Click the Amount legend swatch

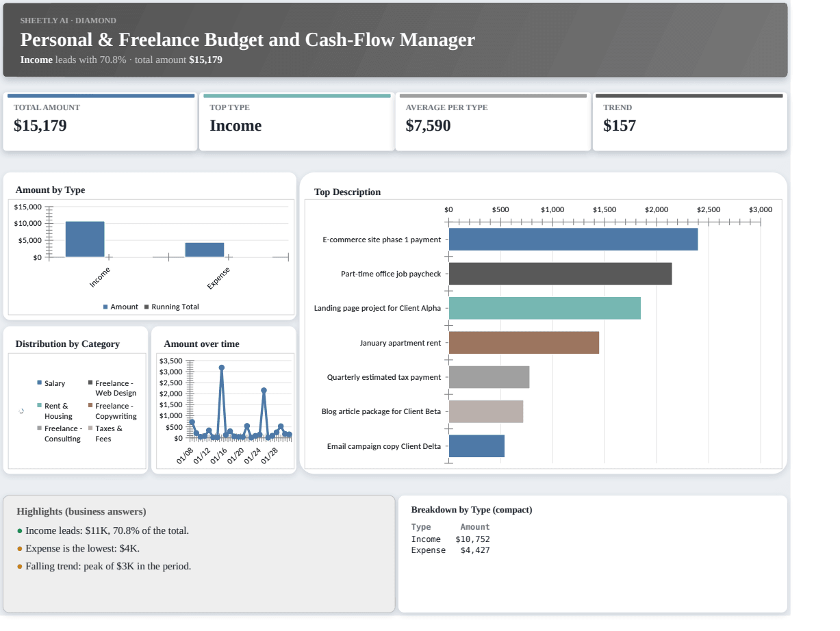105,307
